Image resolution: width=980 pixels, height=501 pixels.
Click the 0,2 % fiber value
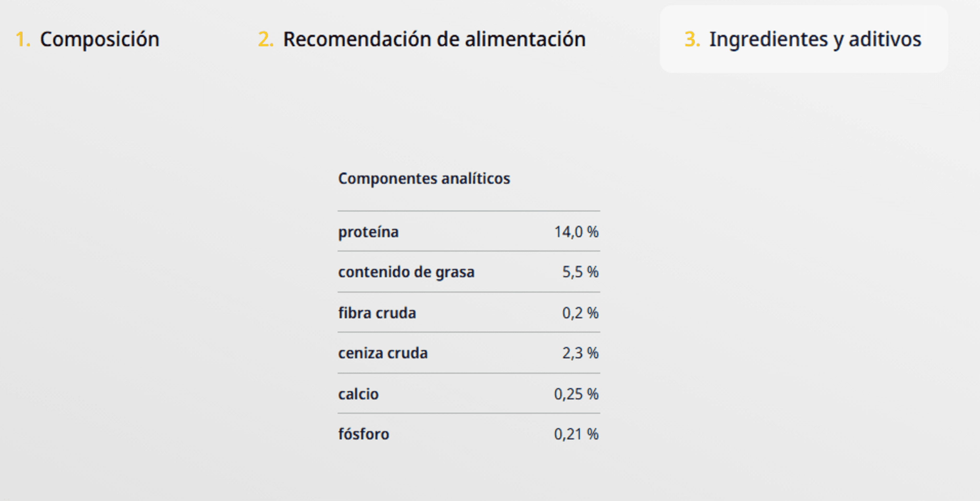(x=580, y=313)
